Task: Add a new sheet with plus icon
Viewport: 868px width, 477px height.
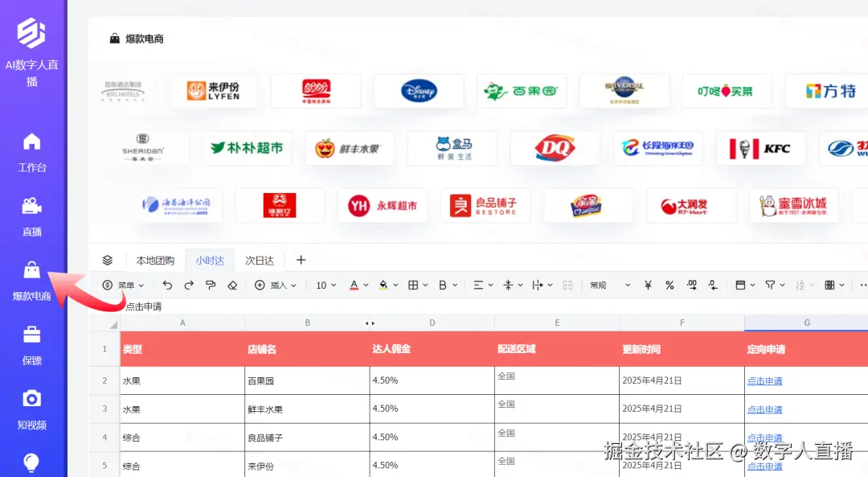Action: [x=301, y=260]
